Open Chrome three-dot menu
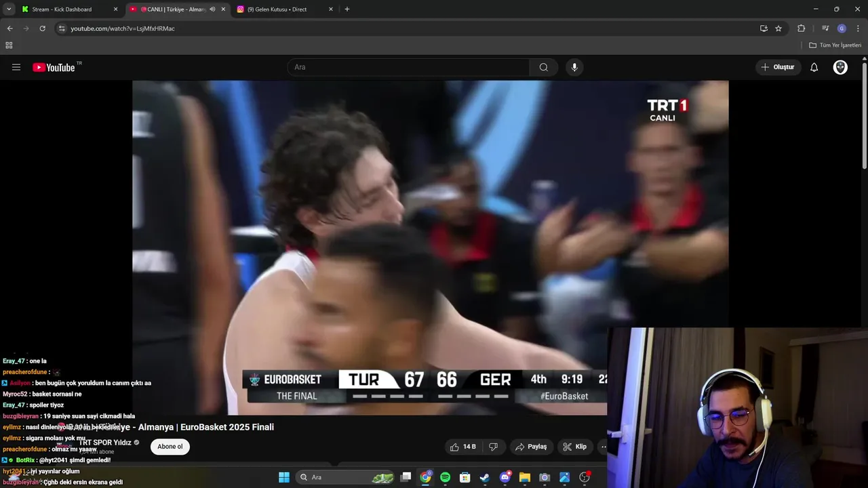 coord(859,28)
